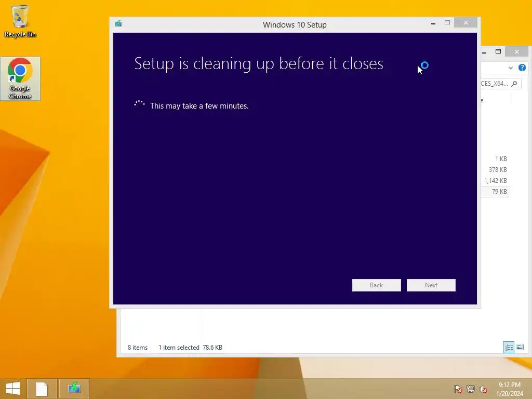Image resolution: width=532 pixels, height=399 pixels.
Task: Click the Windows 10 Setup title bar icon
Action: [x=118, y=24]
